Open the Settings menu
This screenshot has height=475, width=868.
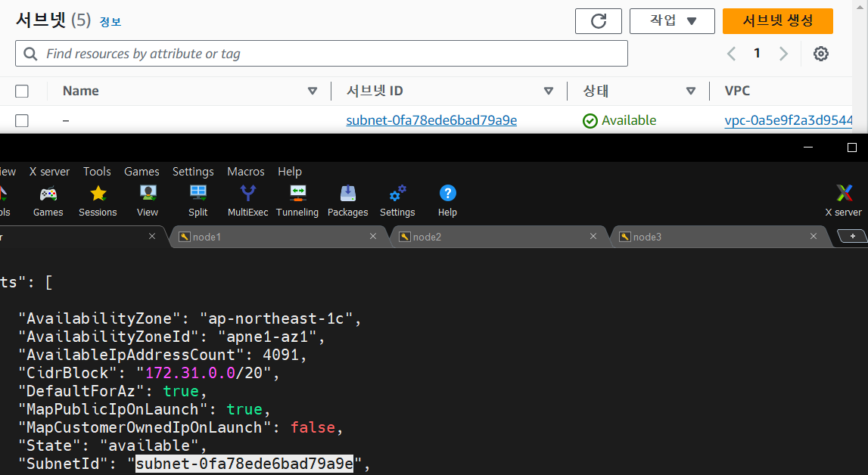point(193,172)
